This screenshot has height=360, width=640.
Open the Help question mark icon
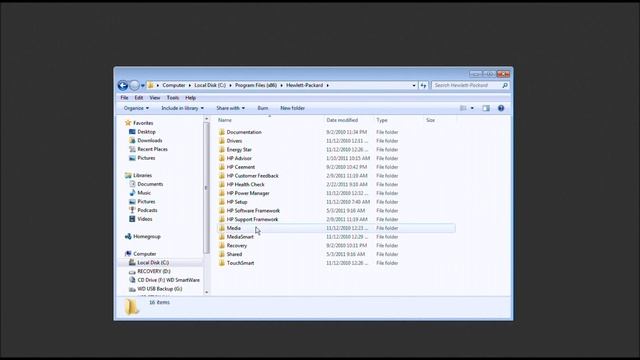501,108
